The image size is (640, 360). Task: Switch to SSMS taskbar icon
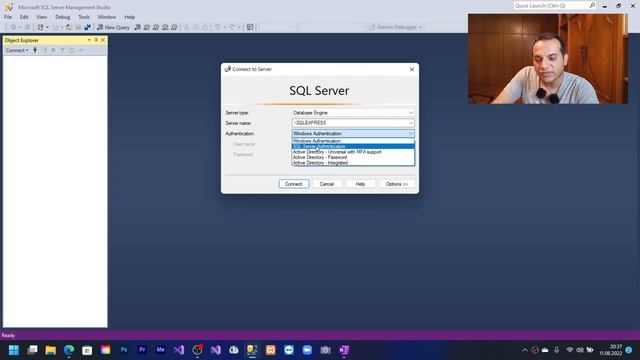coord(252,350)
